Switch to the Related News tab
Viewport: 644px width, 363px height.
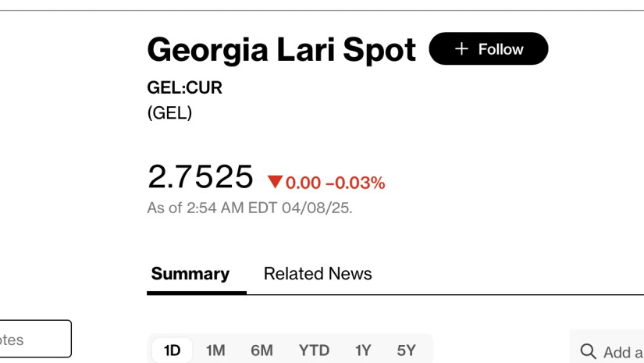click(x=318, y=274)
